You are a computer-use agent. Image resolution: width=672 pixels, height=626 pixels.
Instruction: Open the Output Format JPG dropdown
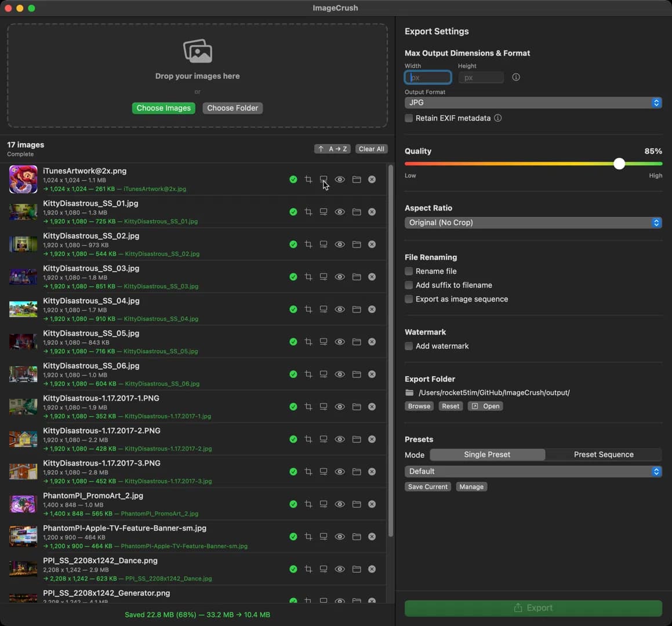[533, 103]
